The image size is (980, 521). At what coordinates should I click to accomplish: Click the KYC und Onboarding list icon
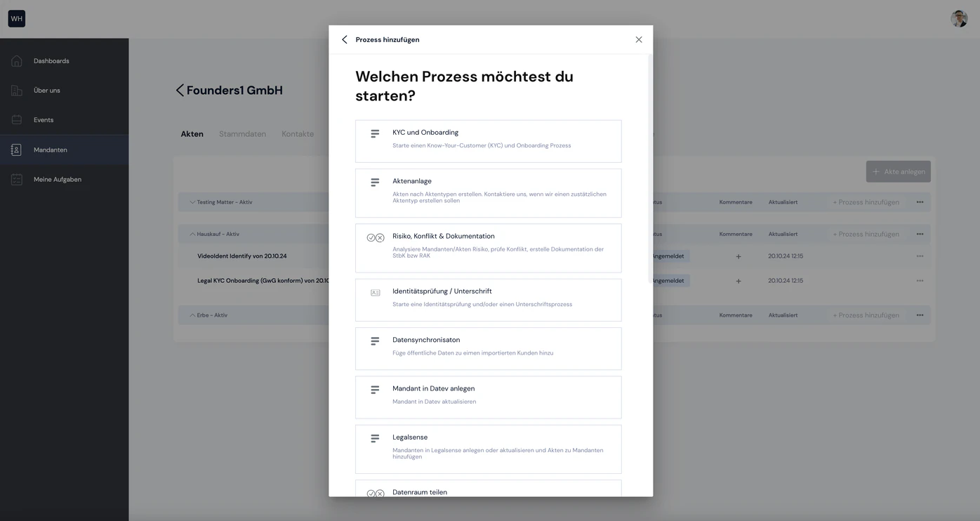pyautogui.click(x=375, y=133)
